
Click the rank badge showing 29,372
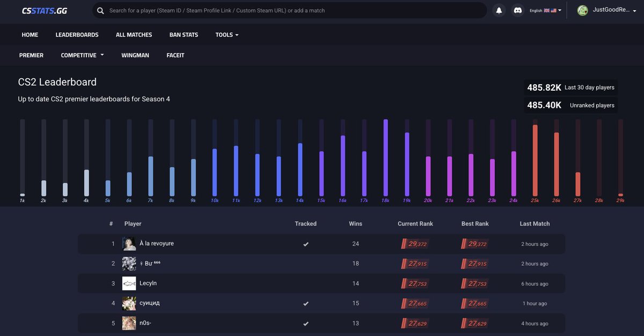(414, 244)
